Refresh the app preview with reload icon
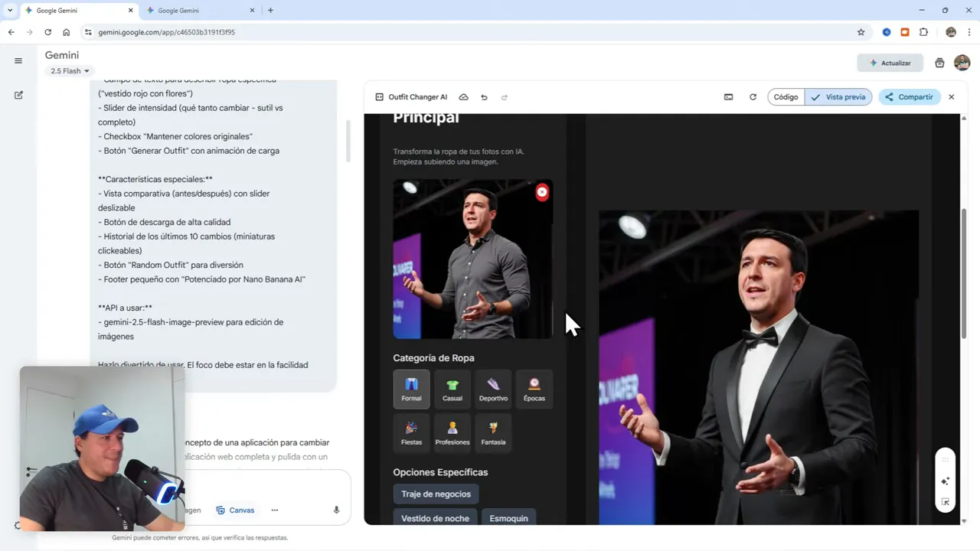980x551 pixels. [753, 97]
